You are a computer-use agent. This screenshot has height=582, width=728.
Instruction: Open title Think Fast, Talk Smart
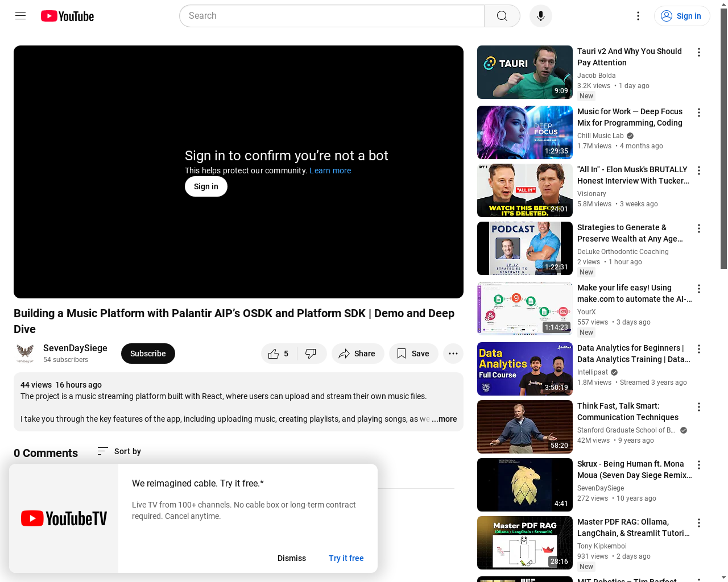[x=628, y=411]
